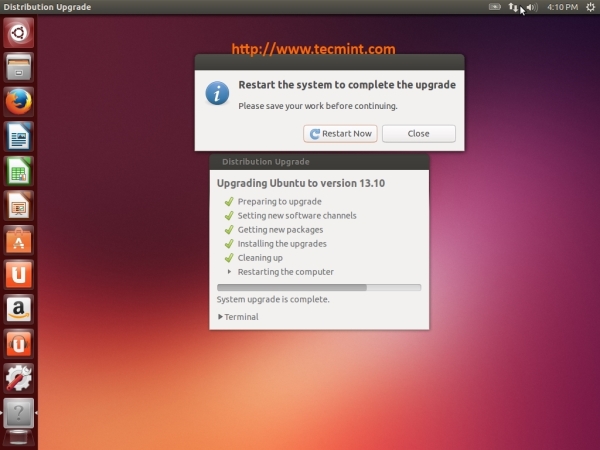Viewport: 600px width, 450px height.
Task: Click the Distribution Upgrade title in the top panel
Action: [47, 7]
